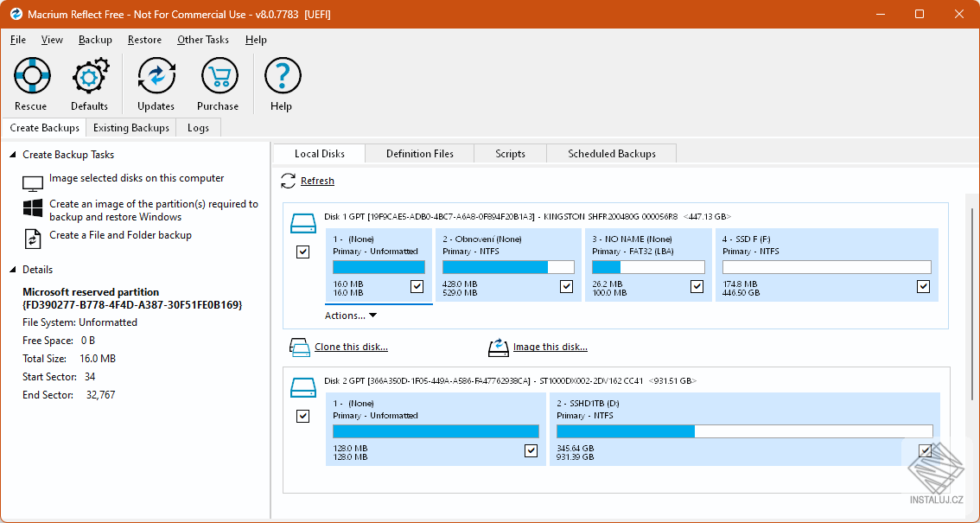Viewport: 980px width, 523px height.
Task: Click the Clone this disk link
Action: pos(351,348)
